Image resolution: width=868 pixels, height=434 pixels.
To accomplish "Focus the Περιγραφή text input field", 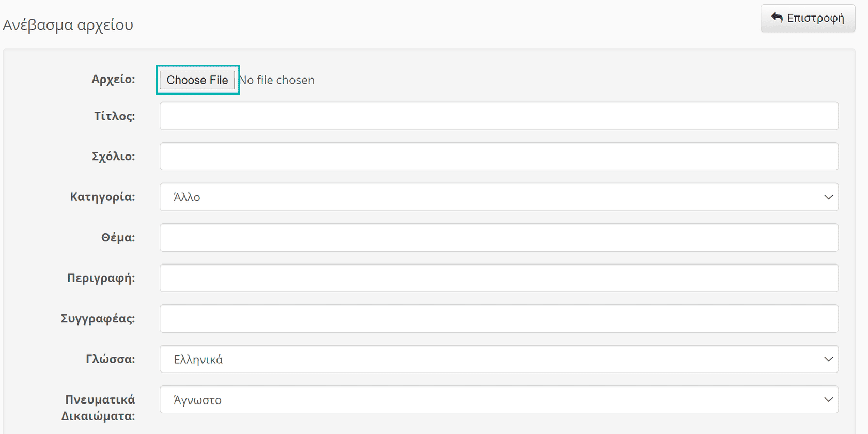I will click(x=499, y=278).
